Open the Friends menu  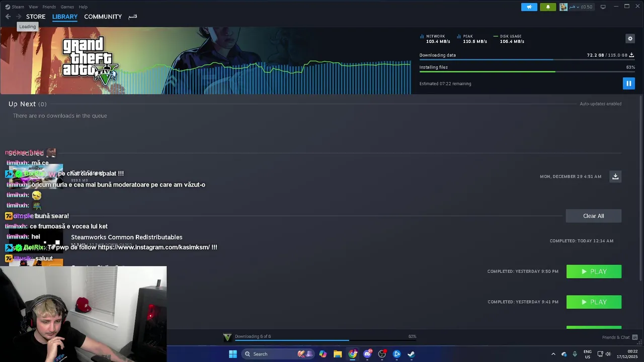[x=49, y=7]
